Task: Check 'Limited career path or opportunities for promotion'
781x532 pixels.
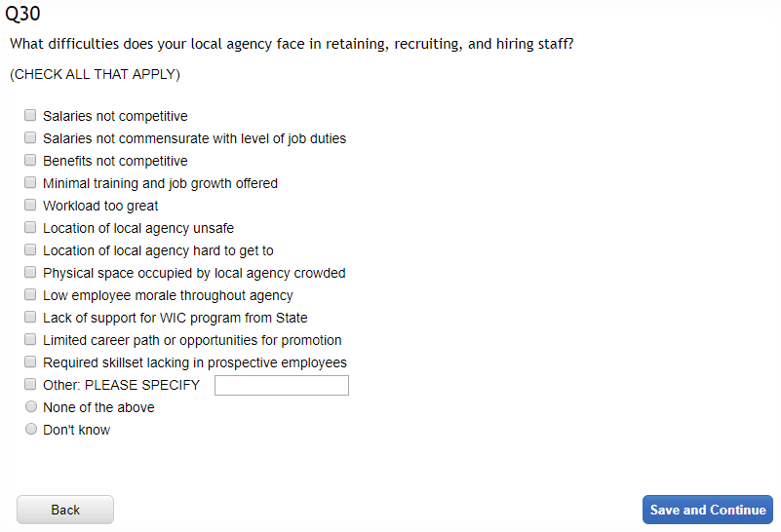Action: tap(30, 339)
